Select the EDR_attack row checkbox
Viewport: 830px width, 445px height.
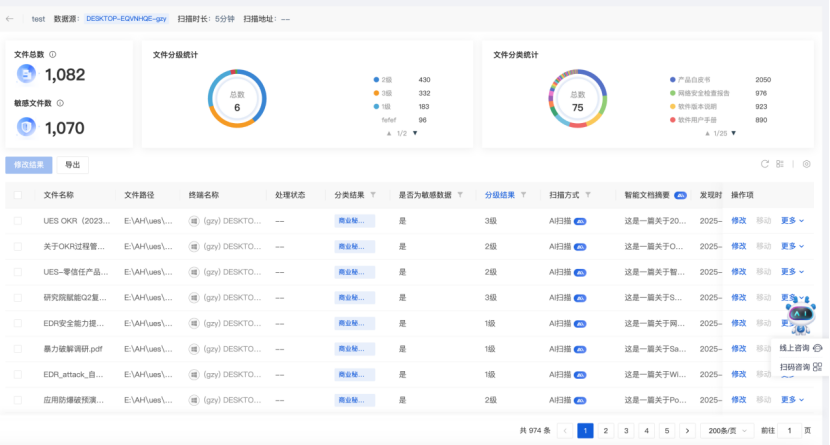pos(18,374)
